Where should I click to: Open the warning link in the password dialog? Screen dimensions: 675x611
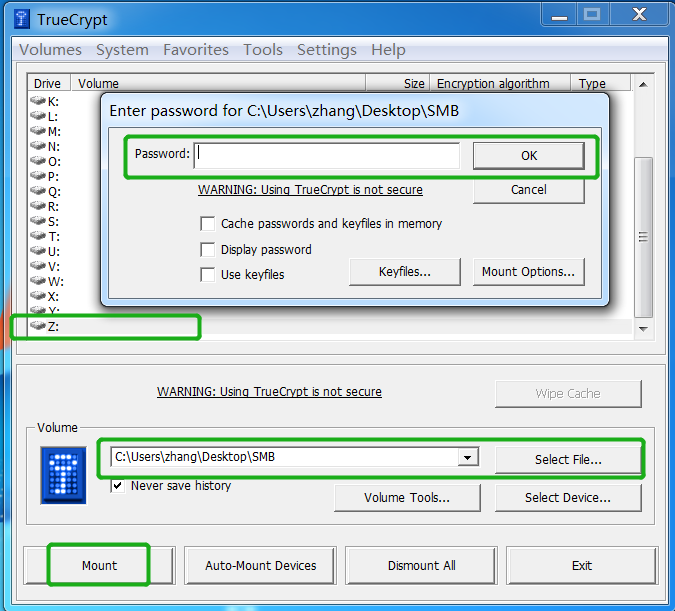click(310, 190)
